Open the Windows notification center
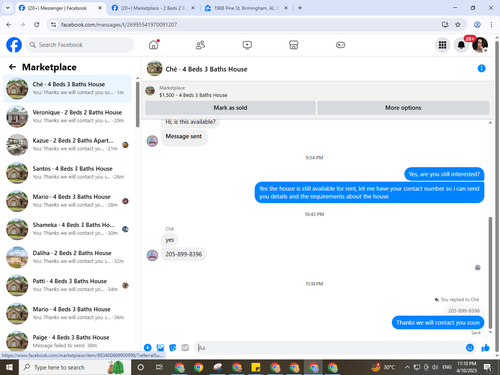This screenshot has width=500, height=375. tap(488, 367)
